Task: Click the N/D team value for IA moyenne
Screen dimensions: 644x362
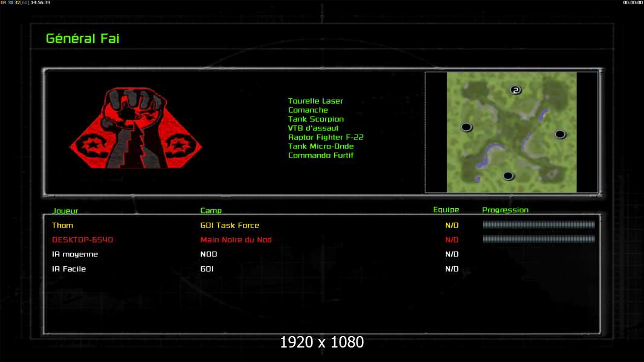Action: tap(452, 254)
